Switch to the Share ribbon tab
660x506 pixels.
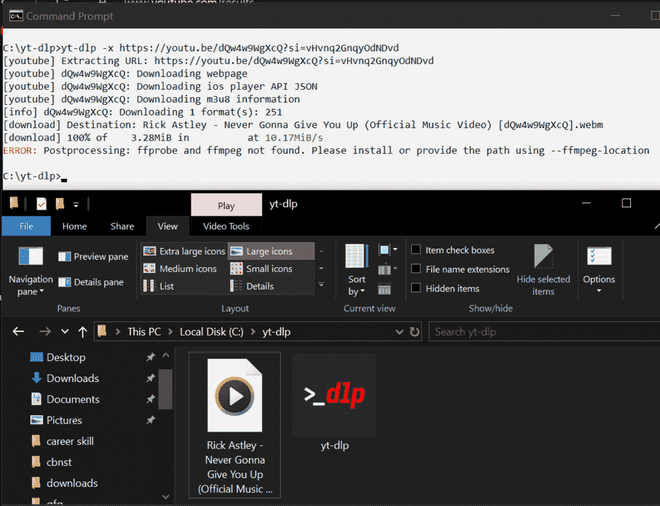(122, 226)
